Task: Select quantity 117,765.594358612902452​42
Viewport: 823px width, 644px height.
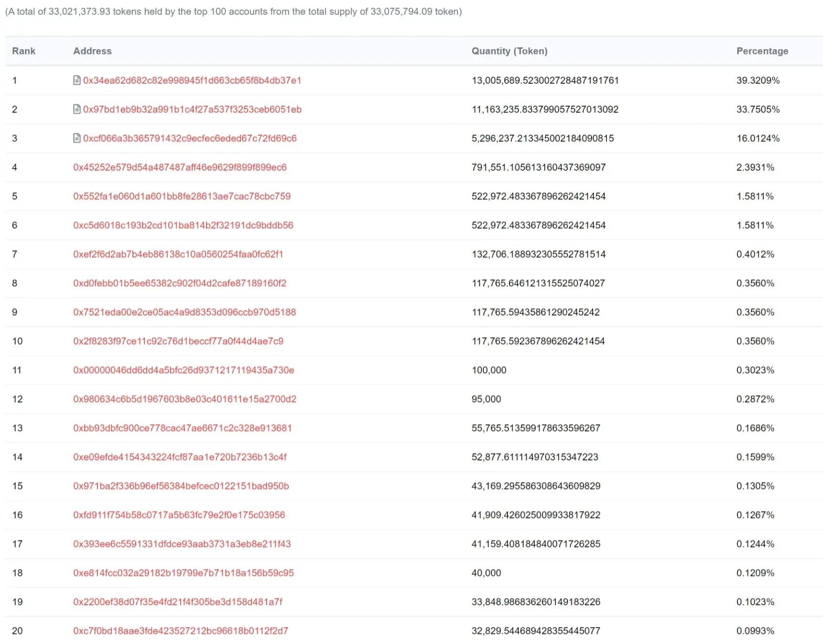Action: (x=536, y=312)
